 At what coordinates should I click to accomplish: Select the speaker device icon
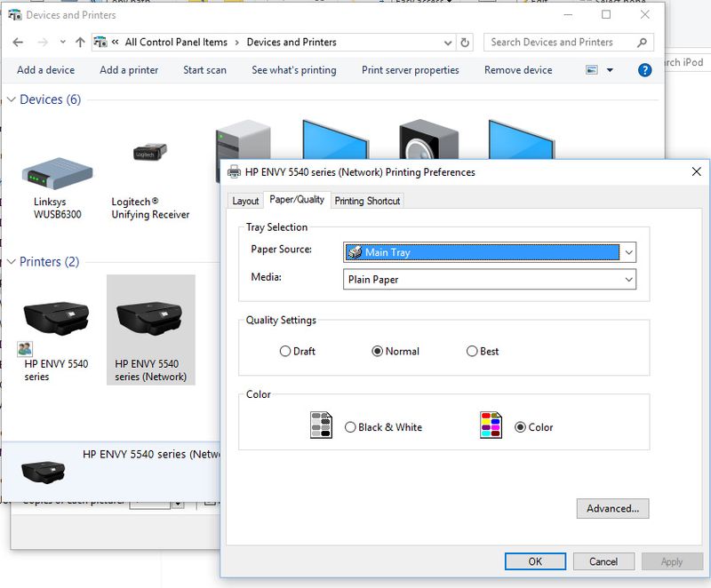coord(428,139)
